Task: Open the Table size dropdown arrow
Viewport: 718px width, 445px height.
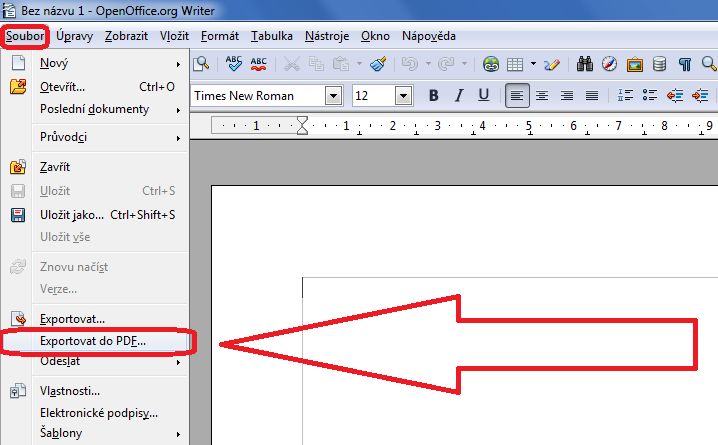Action: click(533, 64)
